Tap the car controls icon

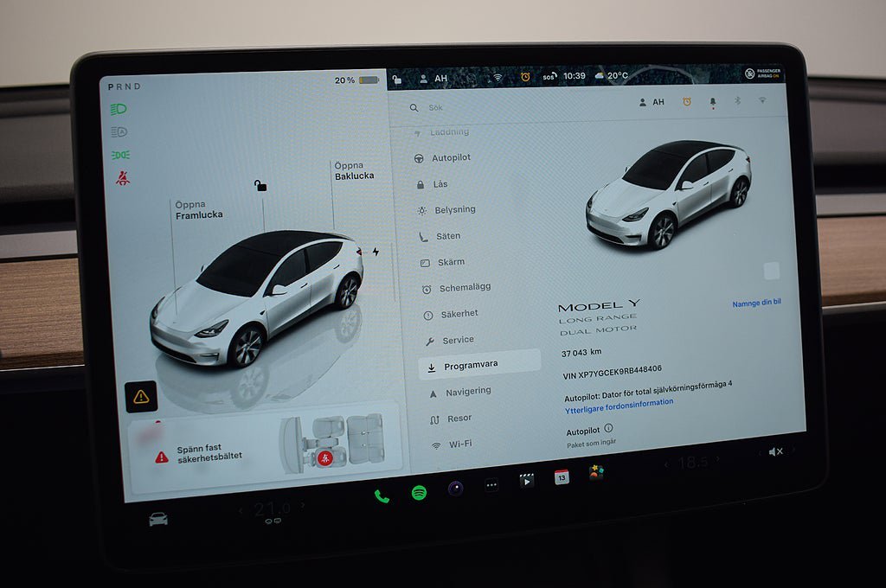point(158,519)
